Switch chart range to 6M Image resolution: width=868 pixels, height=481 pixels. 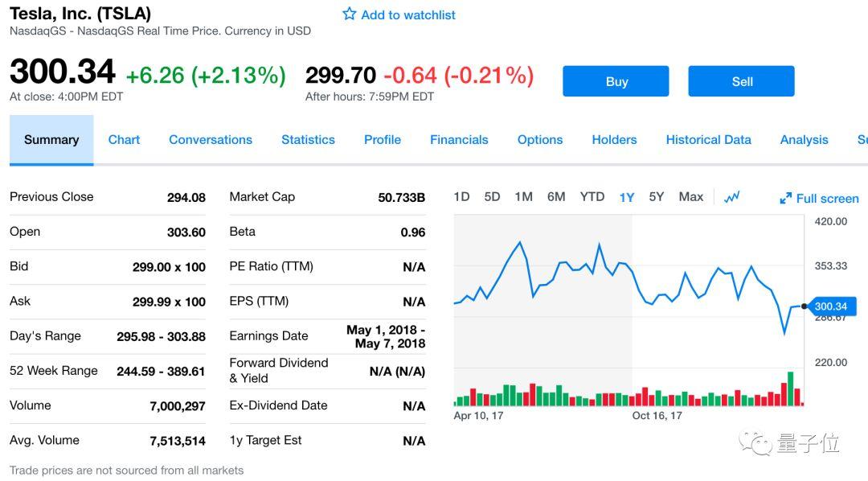556,197
